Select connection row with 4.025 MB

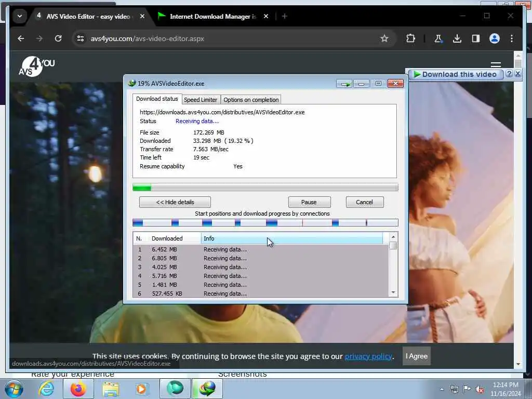click(261, 267)
